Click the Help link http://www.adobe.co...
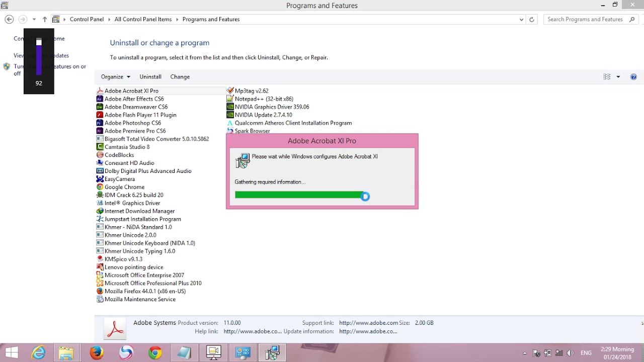The image size is (644, 362). pos(253,331)
